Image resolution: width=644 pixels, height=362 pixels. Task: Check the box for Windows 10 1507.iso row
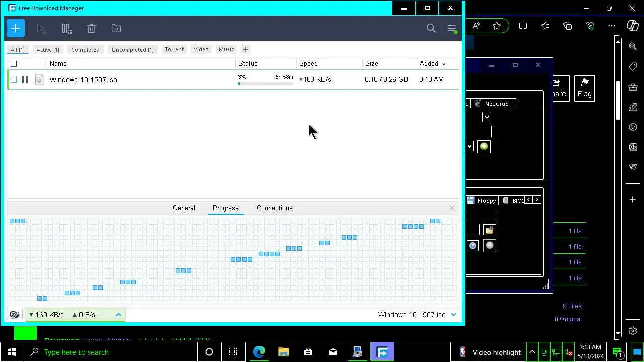(14, 79)
